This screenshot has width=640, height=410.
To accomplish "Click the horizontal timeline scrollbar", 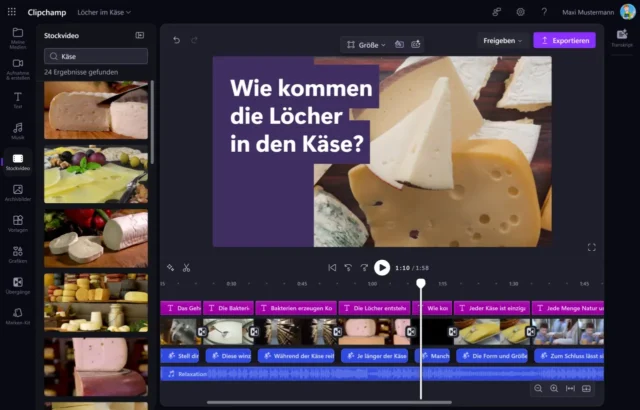I will (x=329, y=402).
